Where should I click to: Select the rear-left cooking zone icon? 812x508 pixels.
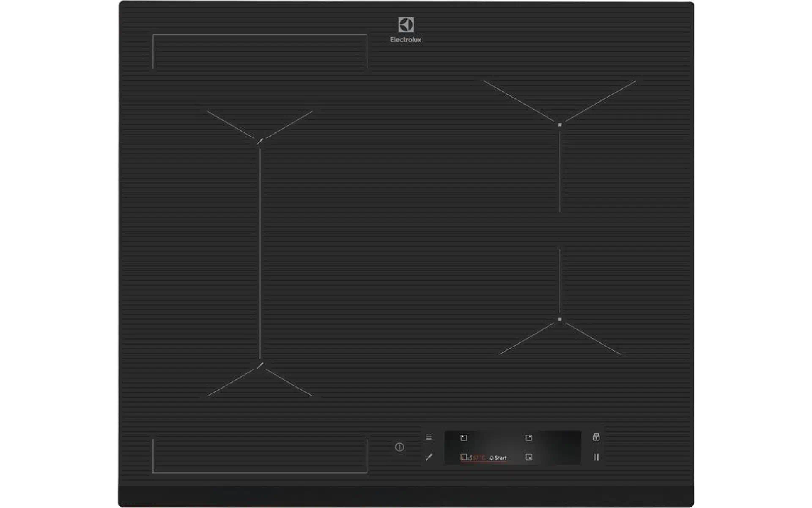(x=464, y=438)
